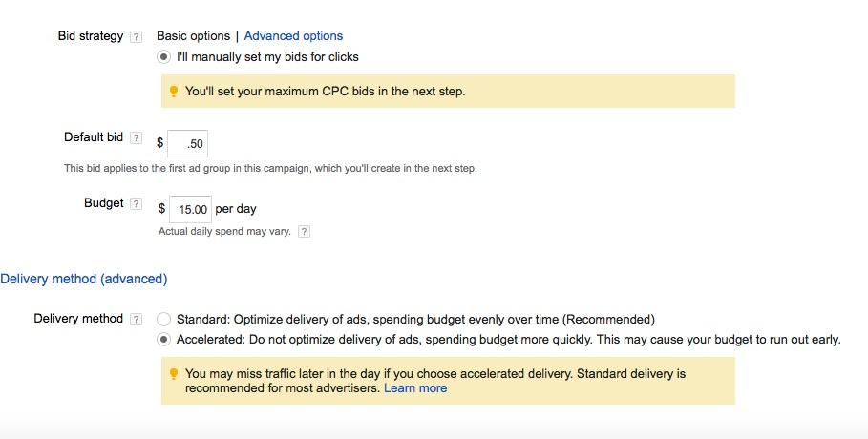Focus the daily Budget amount field

(x=190, y=209)
